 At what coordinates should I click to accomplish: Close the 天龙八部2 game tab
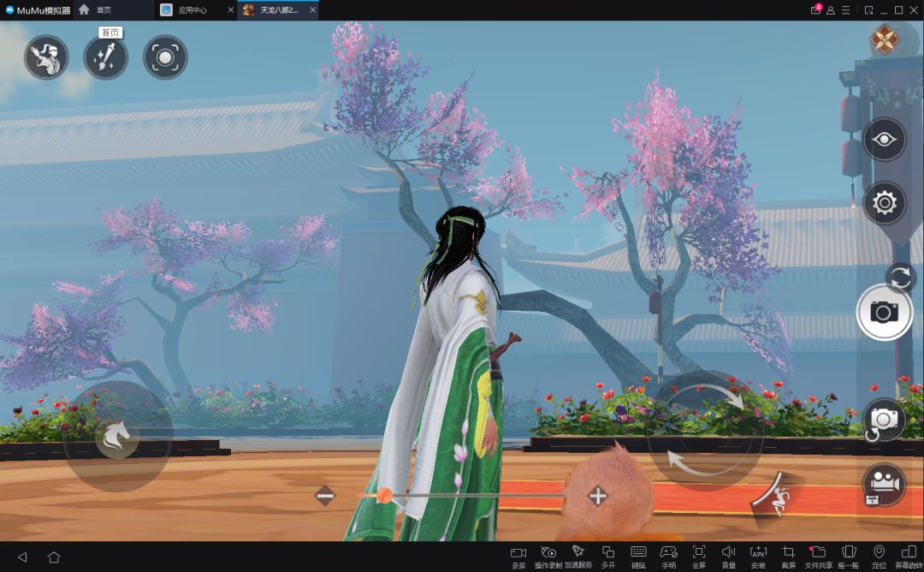pos(313,10)
